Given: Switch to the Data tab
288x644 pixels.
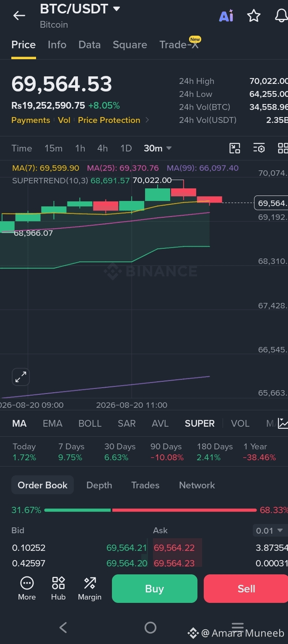Looking at the screenshot, I should pos(90,45).
